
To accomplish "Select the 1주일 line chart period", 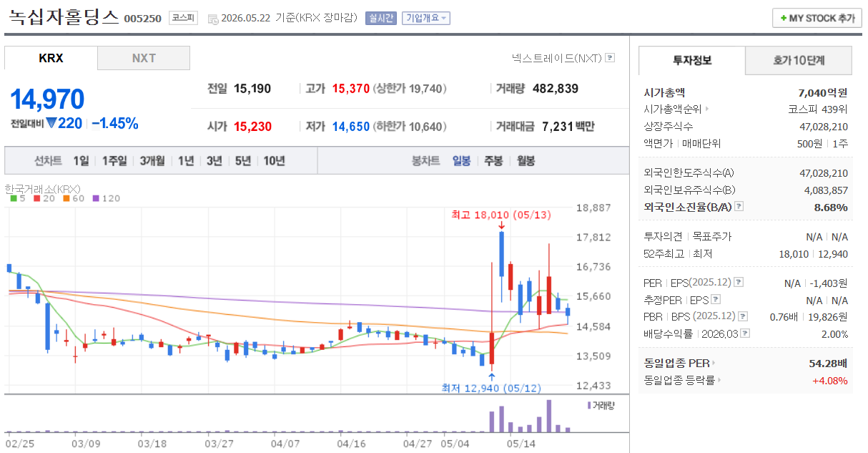I will click(x=114, y=160).
